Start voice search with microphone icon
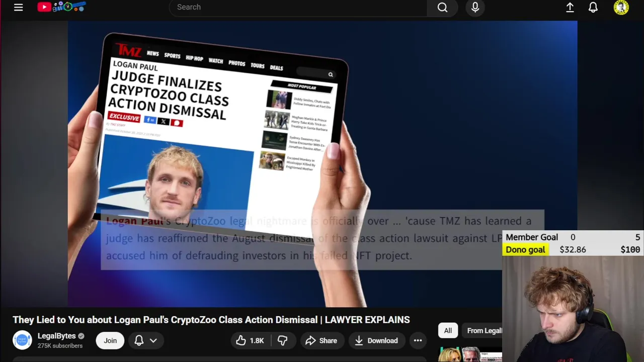This screenshot has width=644, height=362. click(x=475, y=7)
